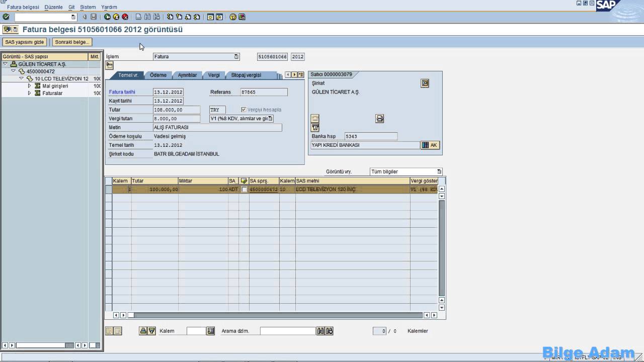644x362 pixels.
Task: Collapse the 4500000472 purchase order node
Action: tap(13, 71)
